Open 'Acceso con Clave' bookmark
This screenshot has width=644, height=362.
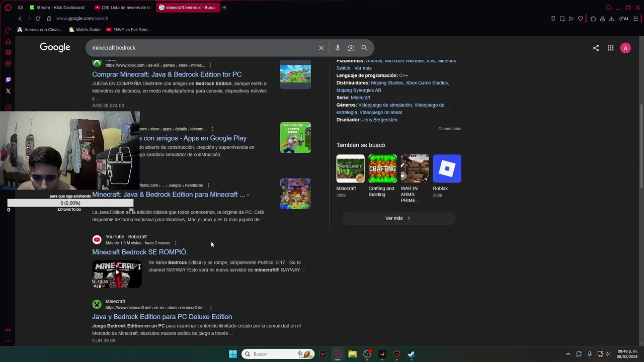coord(40,30)
